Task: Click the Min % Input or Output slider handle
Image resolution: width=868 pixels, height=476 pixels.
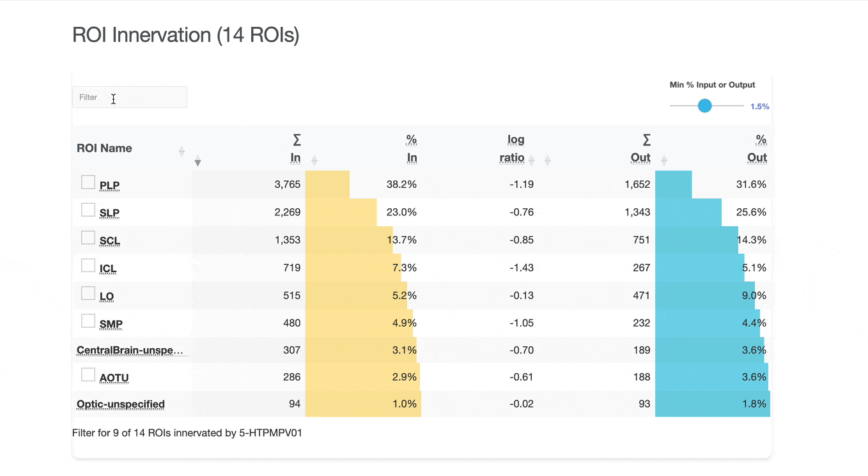Action: click(705, 106)
